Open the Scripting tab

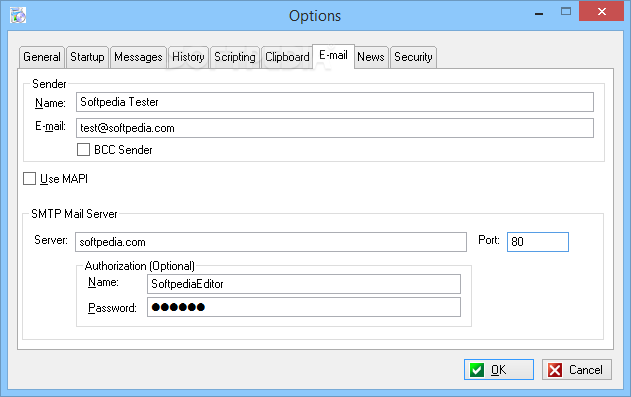pos(235,57)
